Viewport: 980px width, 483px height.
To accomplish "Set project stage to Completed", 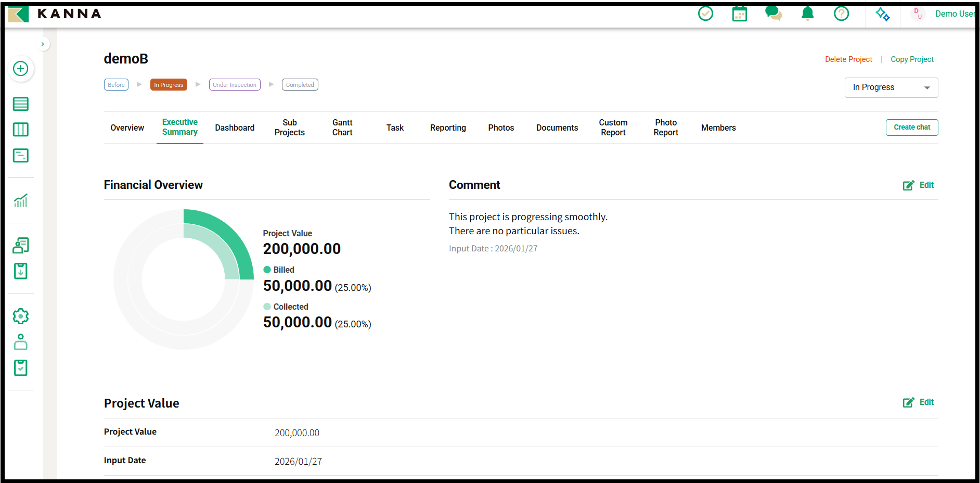I will (300, 85).
